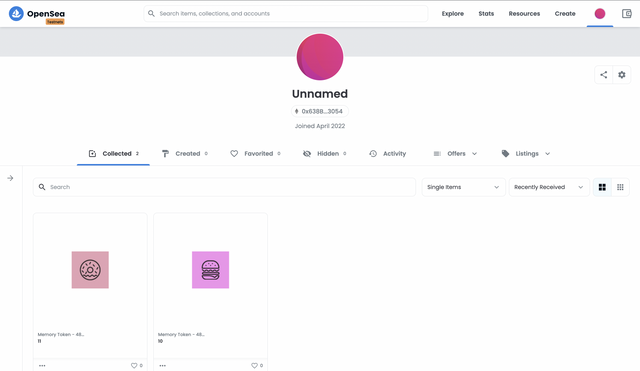
Task: Click the Unnamed profile name
Action: (x=320, y=93)
